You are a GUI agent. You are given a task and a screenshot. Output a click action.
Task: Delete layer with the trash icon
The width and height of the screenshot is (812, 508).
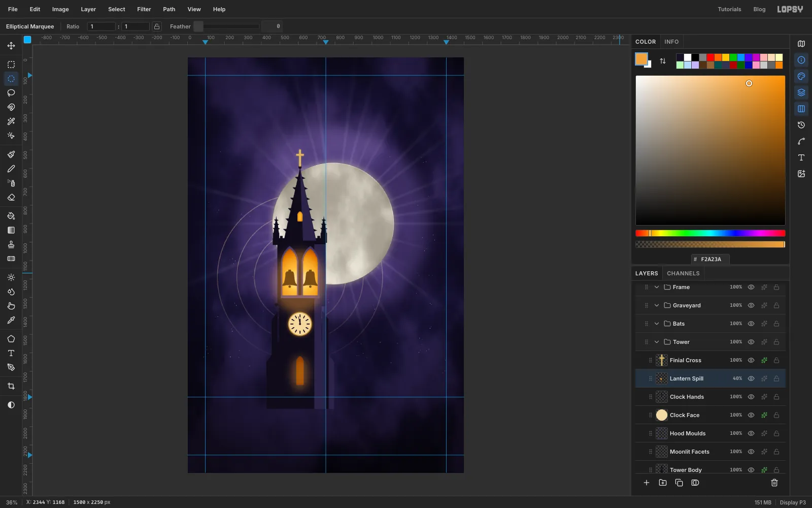(x=774, y=483)
